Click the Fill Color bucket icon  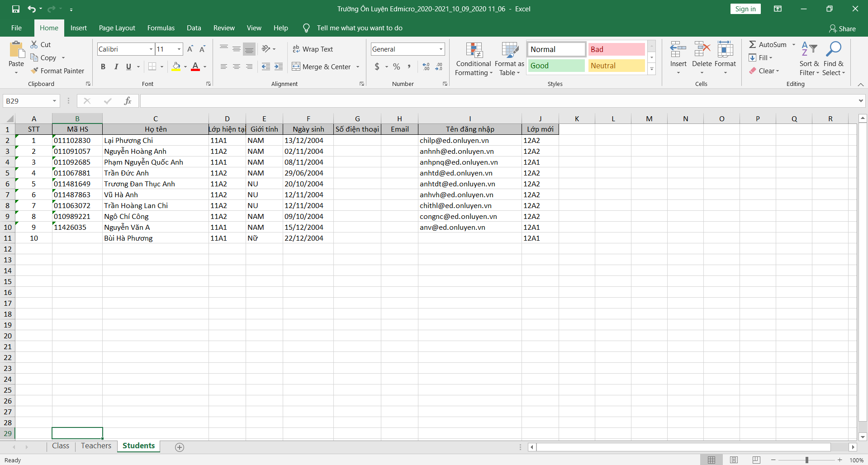(176, 66)
